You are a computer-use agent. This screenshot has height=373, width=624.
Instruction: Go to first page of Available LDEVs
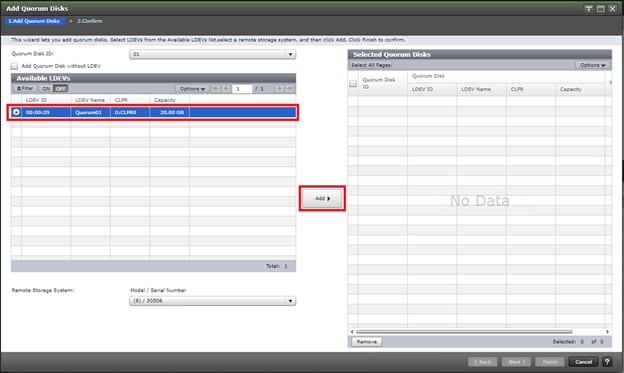point(216,88)
